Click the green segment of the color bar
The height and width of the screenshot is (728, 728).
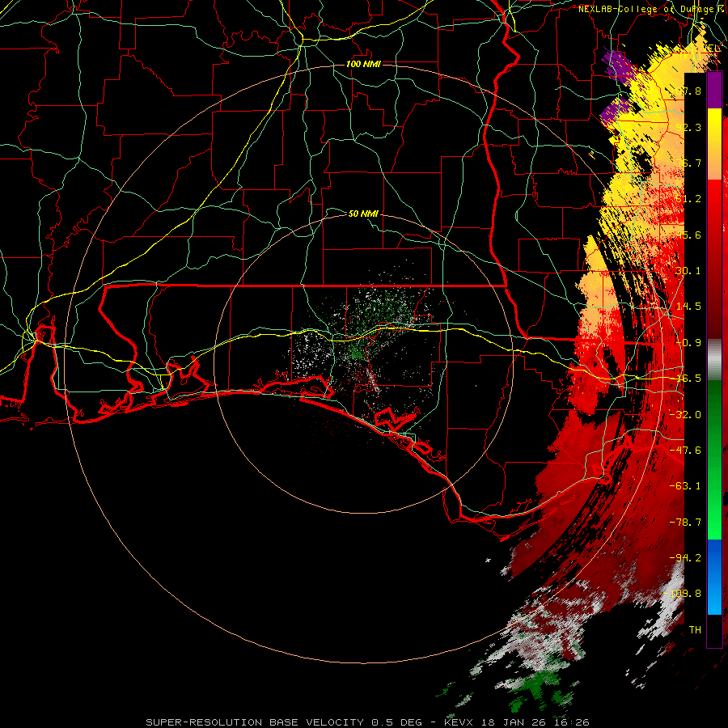click(714, 459)
